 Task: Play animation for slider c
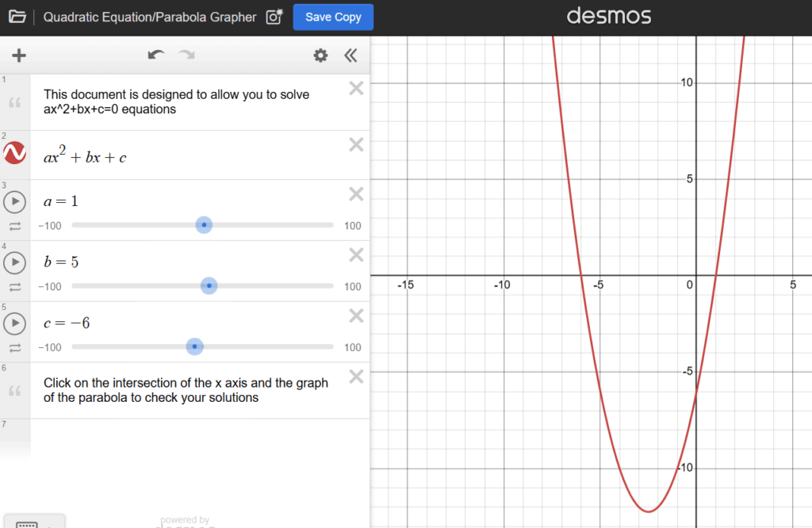click(x=15, y=323)
